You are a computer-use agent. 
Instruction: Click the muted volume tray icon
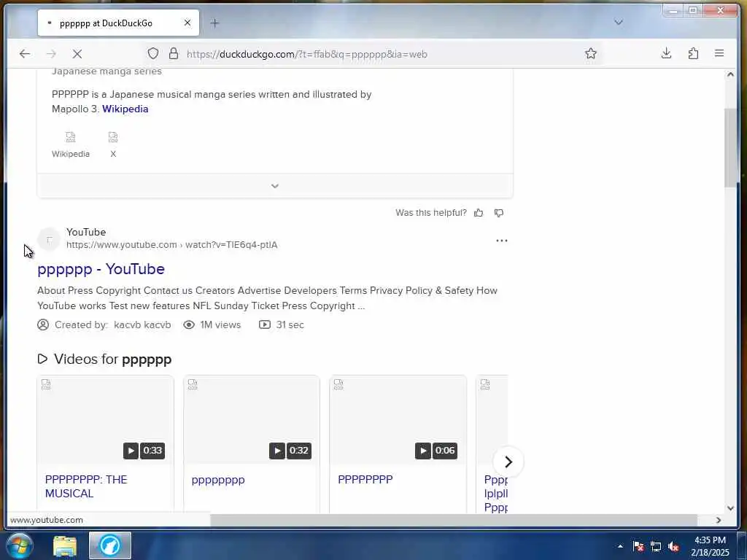tap(673, 547)
